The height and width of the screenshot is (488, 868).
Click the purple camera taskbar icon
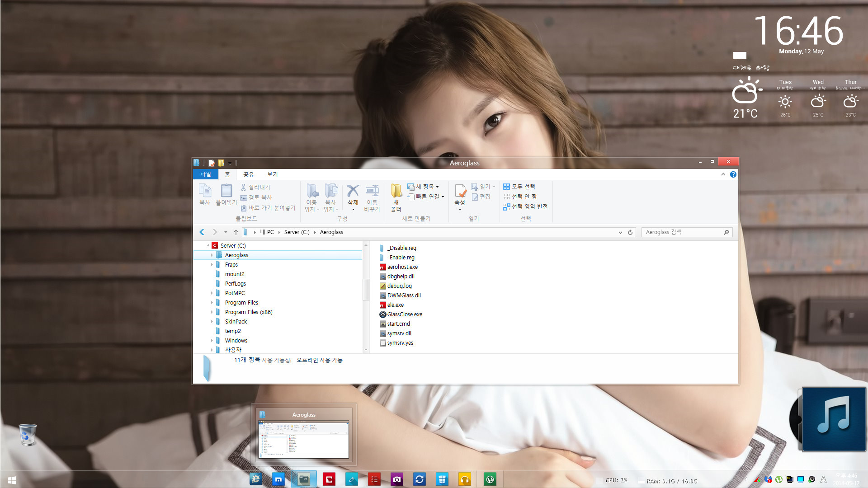(x=396, y=479)
